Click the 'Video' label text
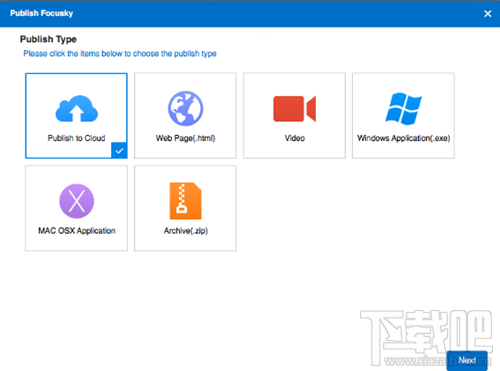 (295, 138)
